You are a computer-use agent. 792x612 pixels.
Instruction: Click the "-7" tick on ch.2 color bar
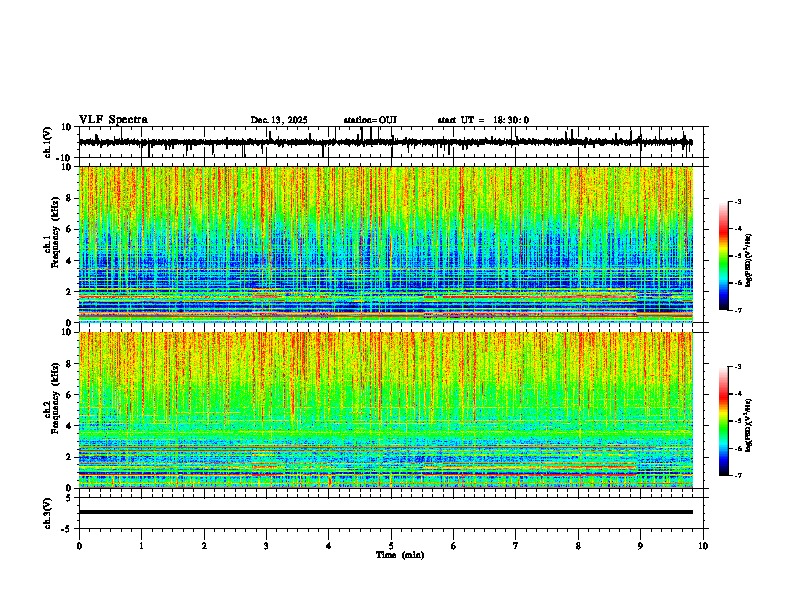737,475
